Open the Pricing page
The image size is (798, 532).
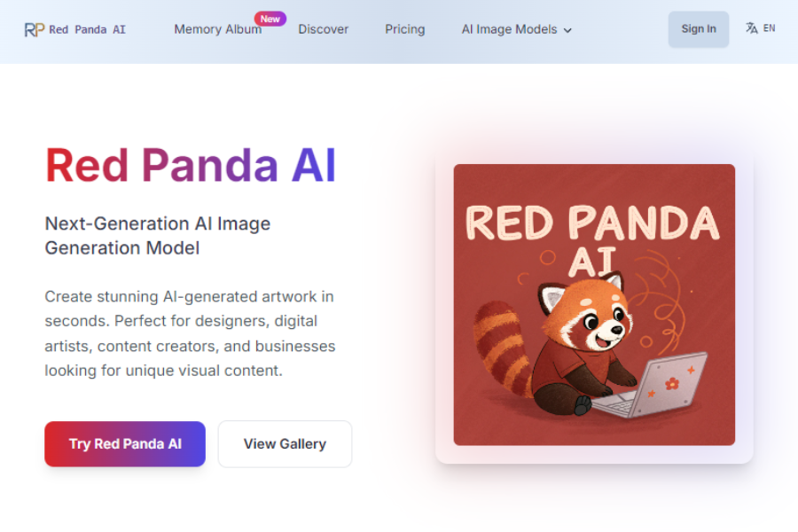404,29
